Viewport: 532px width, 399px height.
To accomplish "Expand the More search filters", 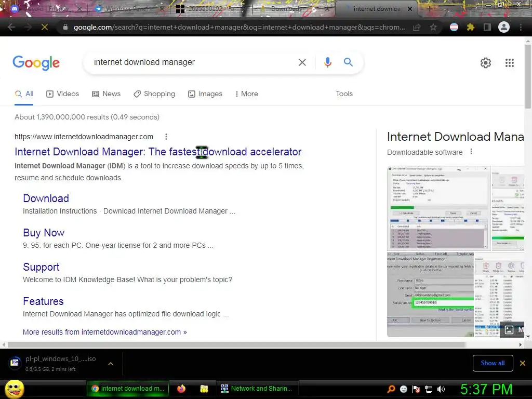I will click(x=247, y=94).
